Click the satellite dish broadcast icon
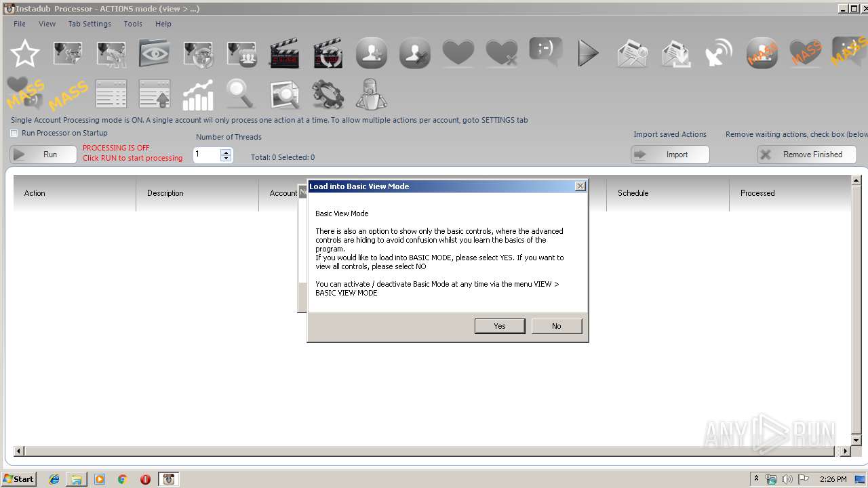Viewport: 868px width, 488px height. (x=719, y=53)
